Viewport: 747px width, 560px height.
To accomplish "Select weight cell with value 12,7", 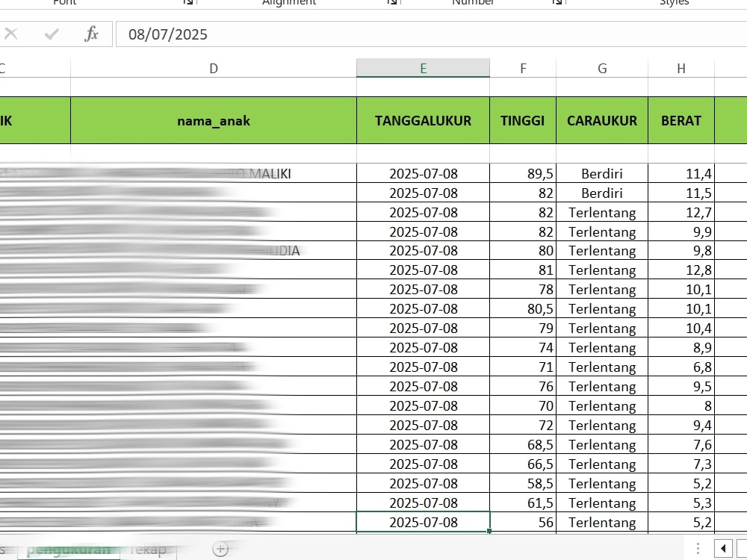I will click(681, 212).
